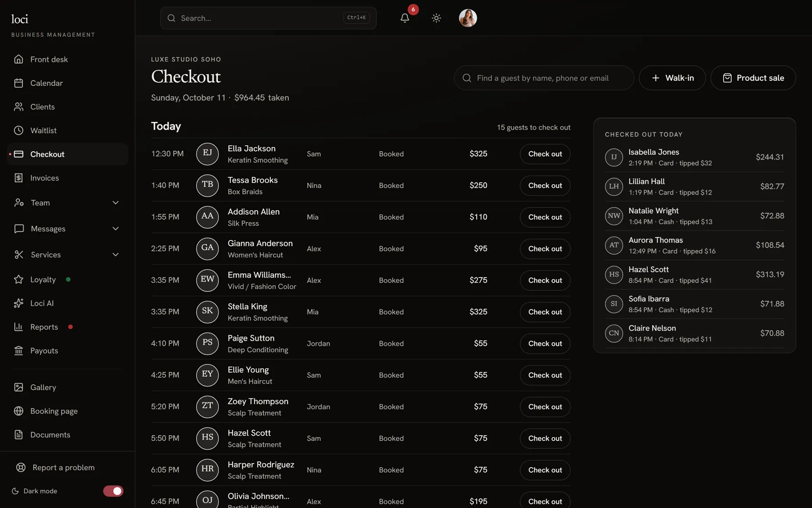Open the notifications bell
Viewport: 812px width, 508px height.
[405, 18]
